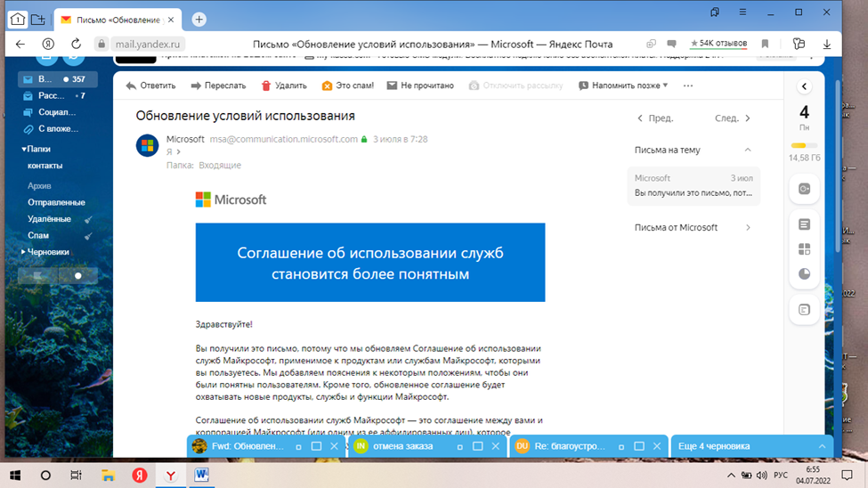Open the related Microsoft letter from 3 июл

pos(694,185)
